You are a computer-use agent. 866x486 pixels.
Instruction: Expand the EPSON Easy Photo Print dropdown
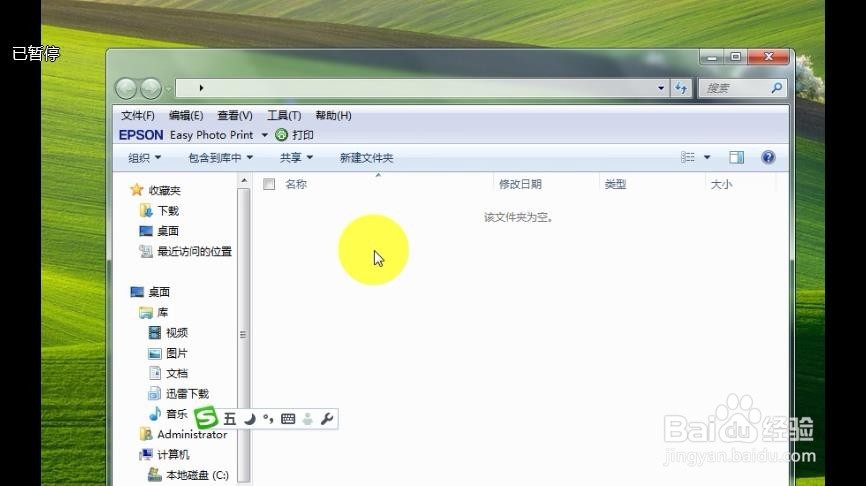(x=265, y=135)
